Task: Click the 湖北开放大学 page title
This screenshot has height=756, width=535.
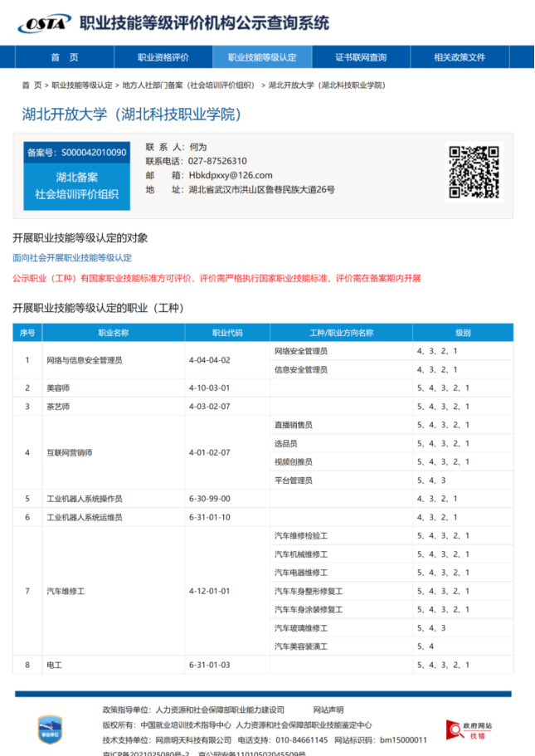Action: (131, 115)
